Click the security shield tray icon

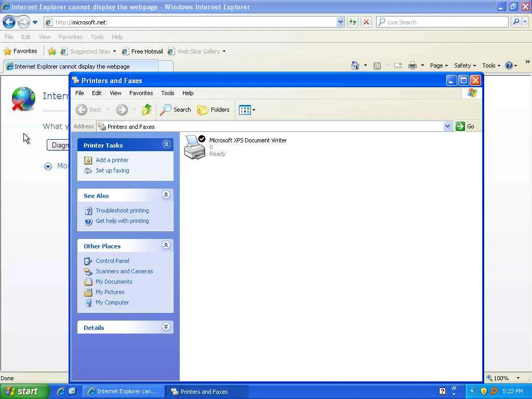point(484,391)
